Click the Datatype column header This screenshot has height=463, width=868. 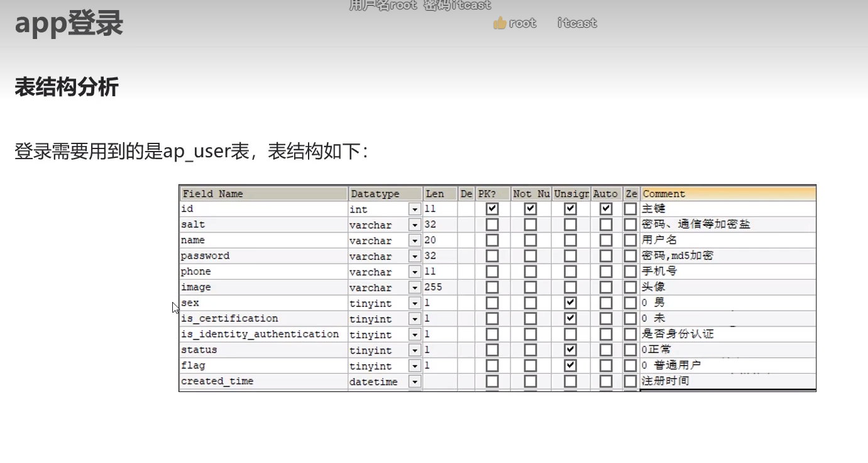pyautogui.click(x=385, y=194)
